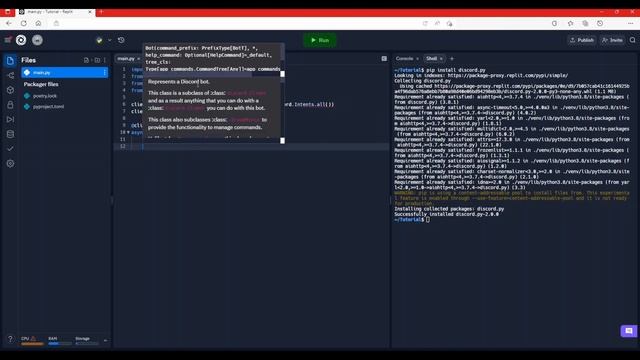Click the Storage usage meter

[x=87, y=340]
